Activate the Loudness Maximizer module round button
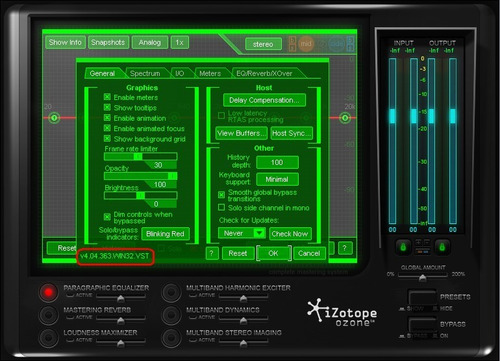Image resolution: width=500 pixels, height=361 pixels. [48, 337]
